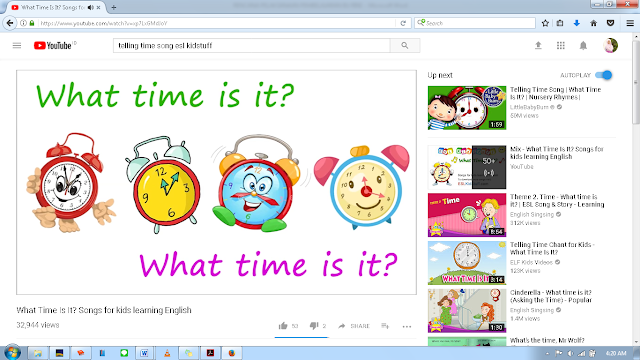The image size is (640, 360).
Task: Open the YouTube guide hamburger menu
Action: pyautogui.click(x=17, y=45)
